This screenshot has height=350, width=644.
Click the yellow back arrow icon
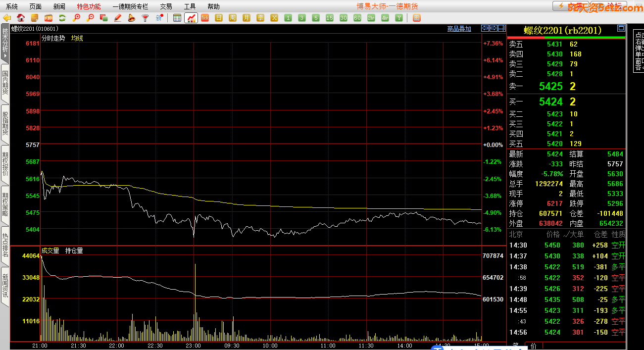[x=7, y=18]
